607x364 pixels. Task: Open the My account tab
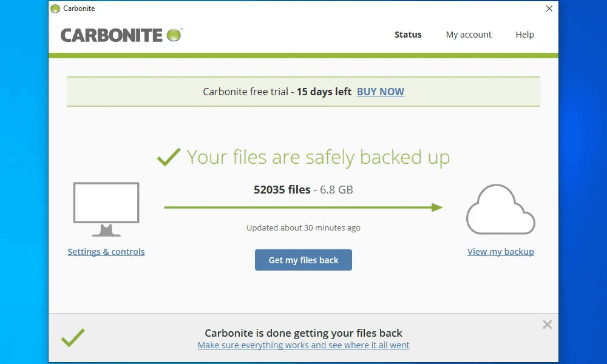[x=469, y=35]
